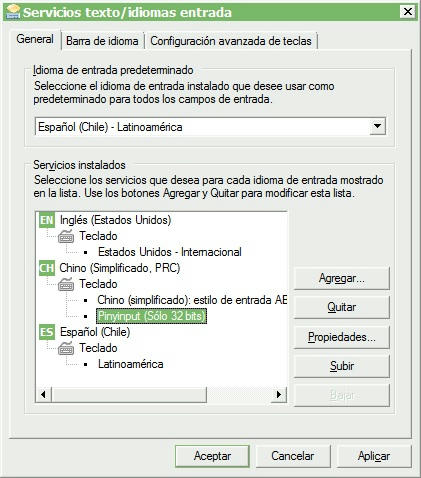
Task: Click the keyboard icon under Chino
Action: (x=66, y=284)
